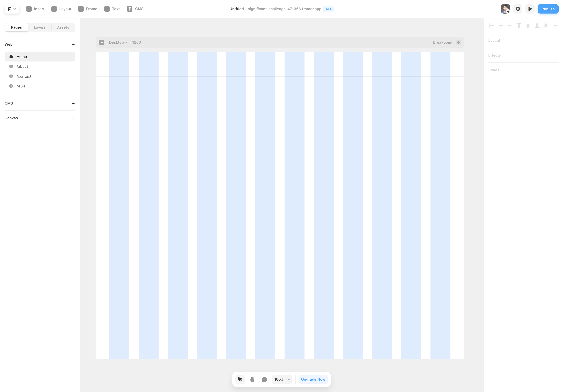Add a new Breakpoint
This screenshot has height=392, width=562.
458,42
